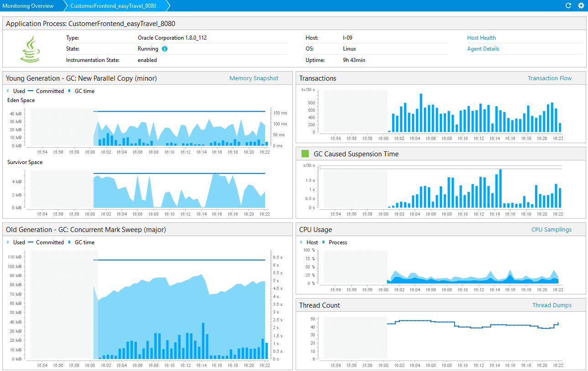Image resolution: width=588 pixels, height=371 pixels.
Task: Click Used legend in Young Generation panel
Action: point(16,91)
